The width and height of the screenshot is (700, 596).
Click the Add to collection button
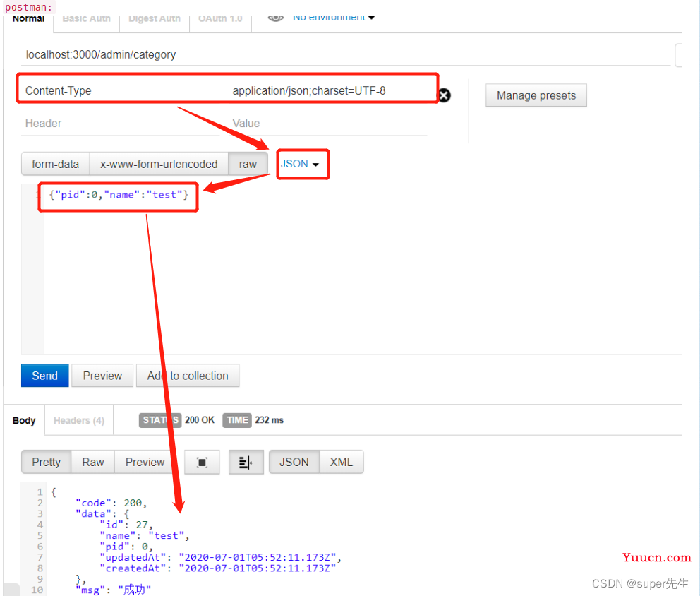(x=188, y=376)
